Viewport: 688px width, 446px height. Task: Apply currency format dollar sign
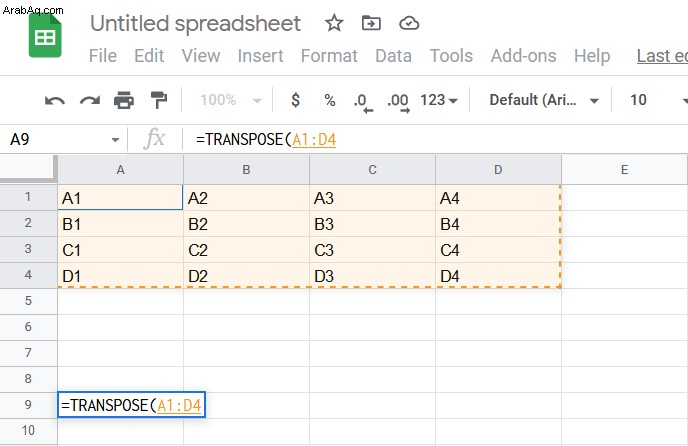(x=296, y=100)
